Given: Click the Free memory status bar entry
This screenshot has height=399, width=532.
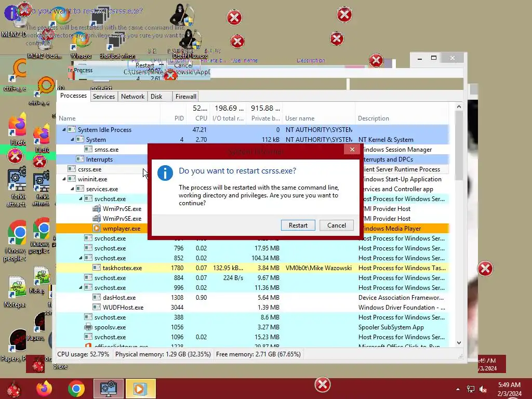Looking at the screenshot, I should pos(258,354).
